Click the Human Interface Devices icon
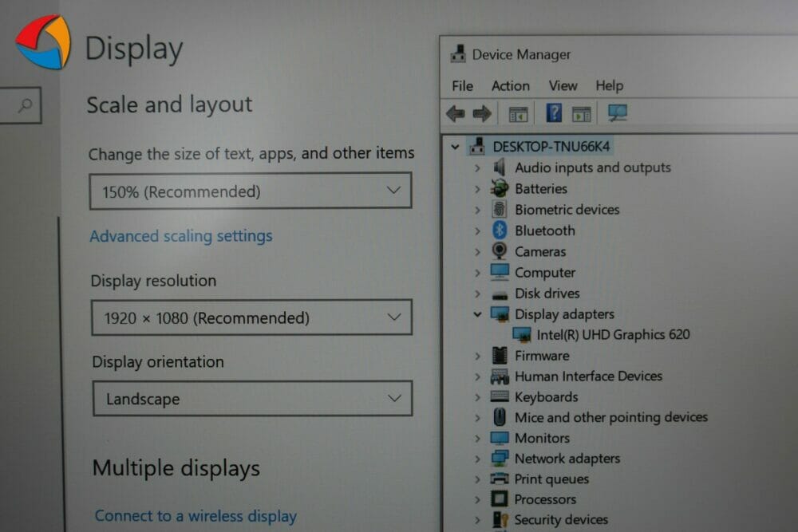This screenshot has height=532, width=798. (x=500, y=376)
